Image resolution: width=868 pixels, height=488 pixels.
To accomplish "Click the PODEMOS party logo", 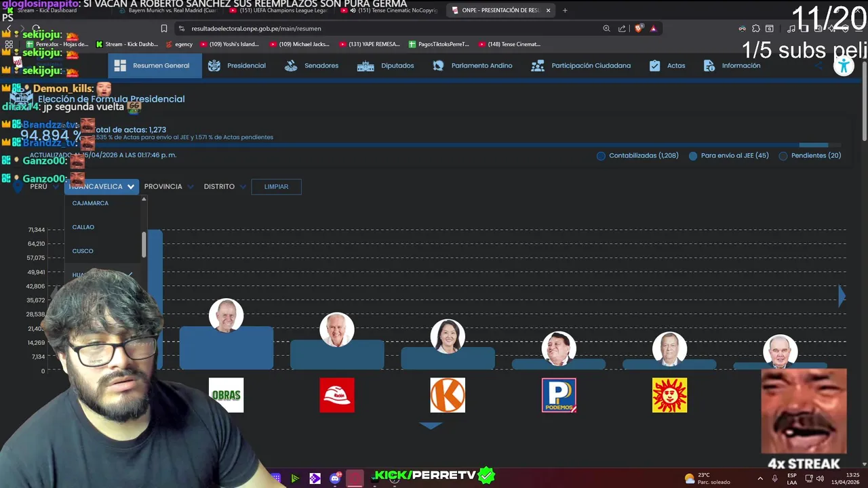I will pos(559,395).
